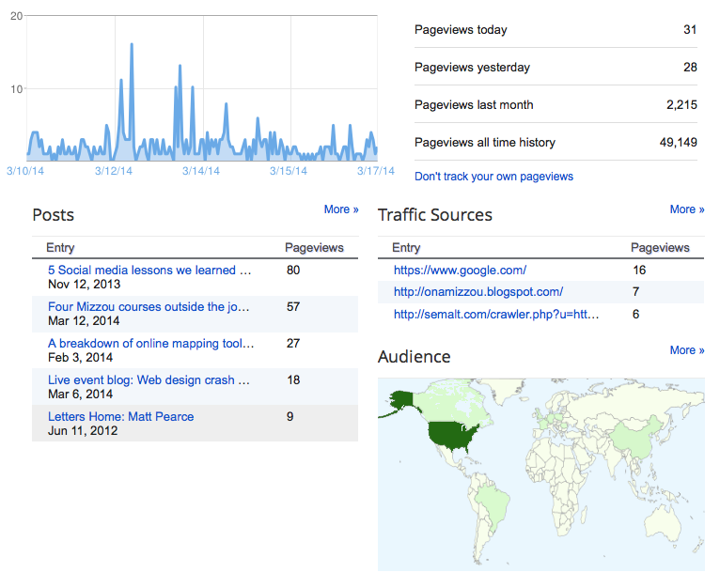Open http://onamizzou.blogspot.com/ traffic source
The width and height of the screenshot is (720, 588).
pyautogui.click(x=478, y=292)
